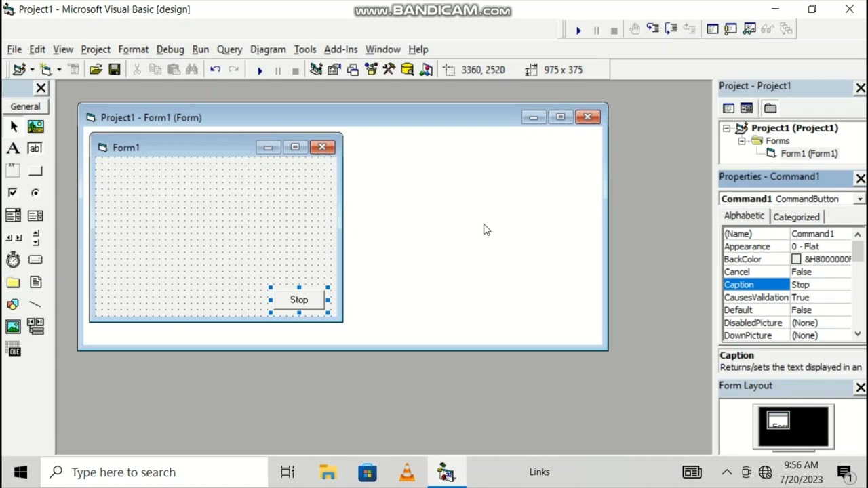
Task: Click the Caption property value Stop
Action: pyautogui.click(x=821, y=285)
